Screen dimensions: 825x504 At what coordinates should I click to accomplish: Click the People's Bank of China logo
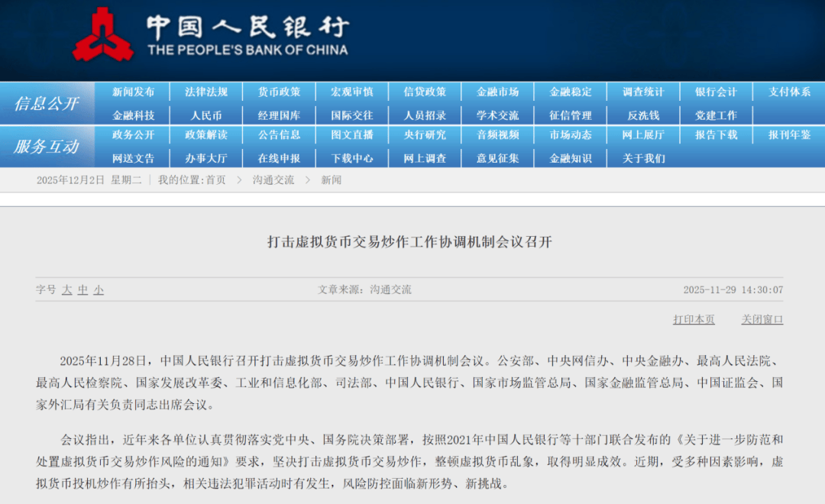coord(102,34)
